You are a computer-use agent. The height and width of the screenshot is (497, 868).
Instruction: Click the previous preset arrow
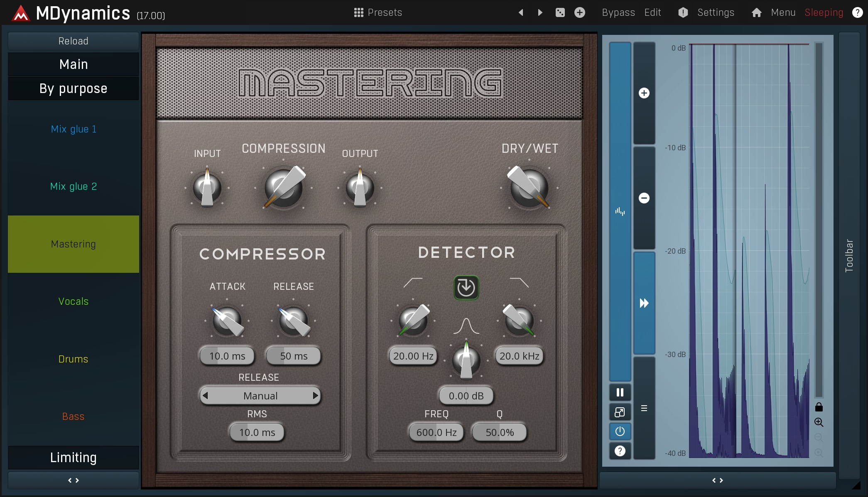(521, 12)
